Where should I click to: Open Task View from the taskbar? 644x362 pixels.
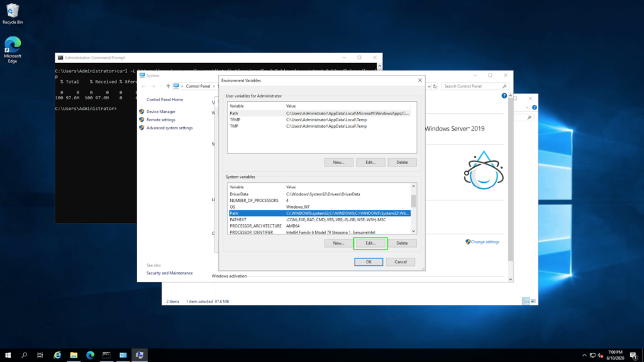point(41,355)
